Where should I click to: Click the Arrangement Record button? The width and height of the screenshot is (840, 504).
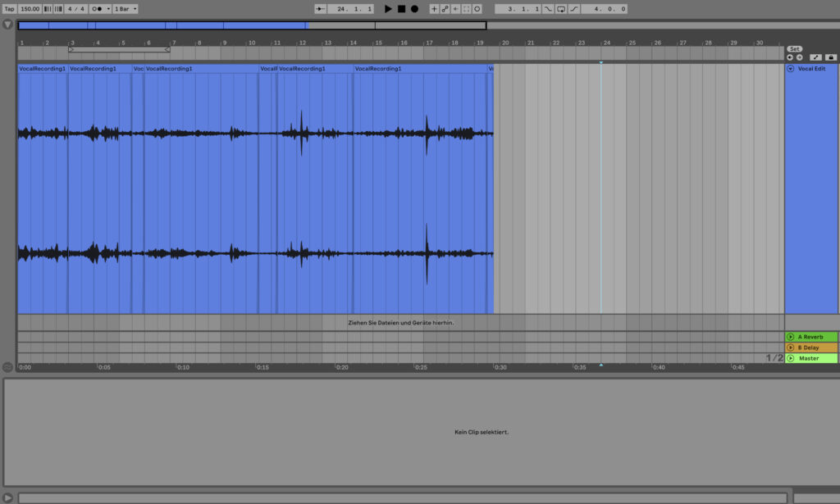414,9
